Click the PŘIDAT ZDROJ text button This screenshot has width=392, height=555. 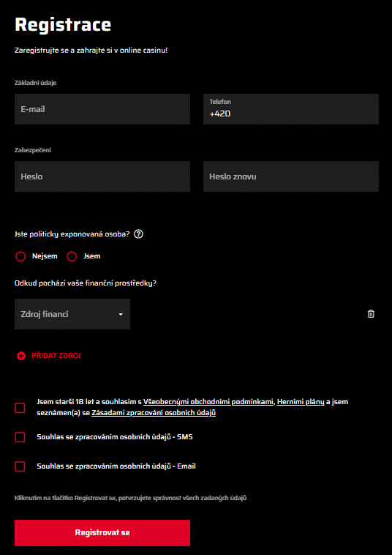56,356
